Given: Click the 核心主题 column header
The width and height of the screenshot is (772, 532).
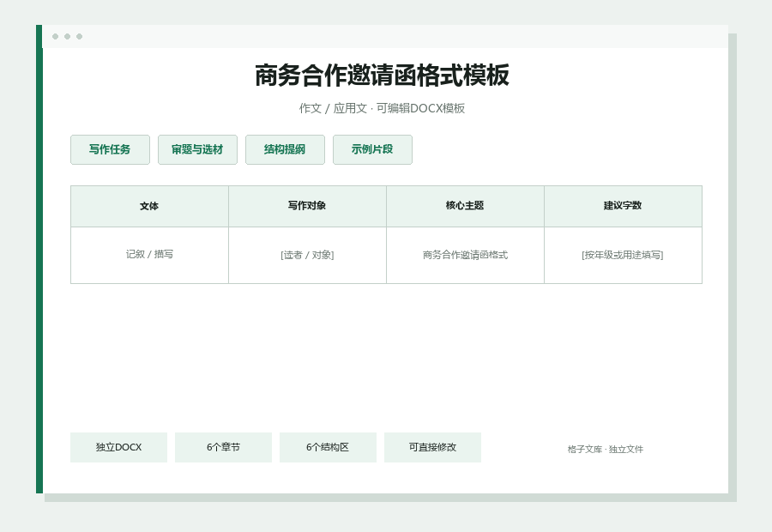Looking at the screenshot, I should (465, 207).
